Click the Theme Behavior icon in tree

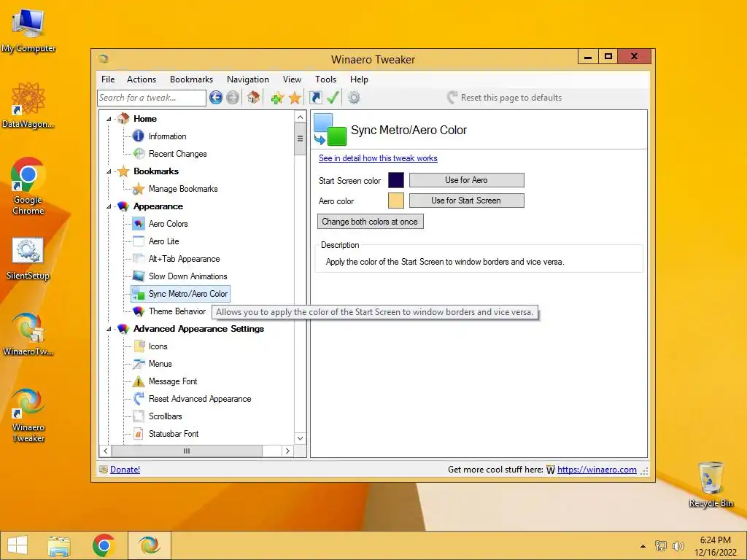138,311
